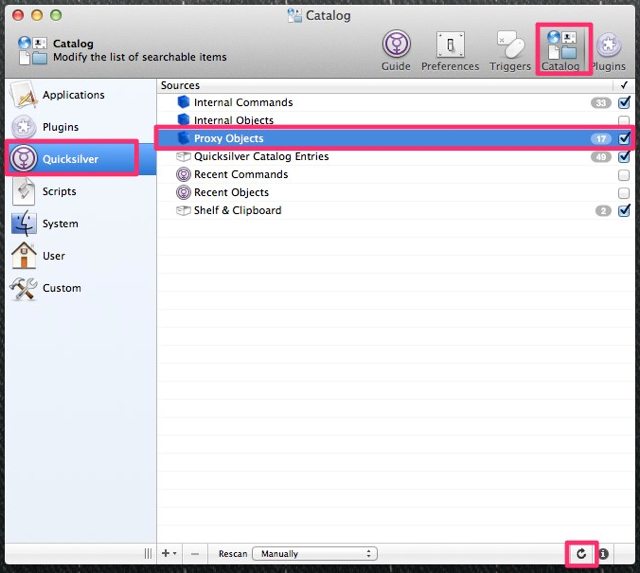640x573 pixels.
Task: Click the 33 count badge on Internal Commands
Action: coord(601,103)
